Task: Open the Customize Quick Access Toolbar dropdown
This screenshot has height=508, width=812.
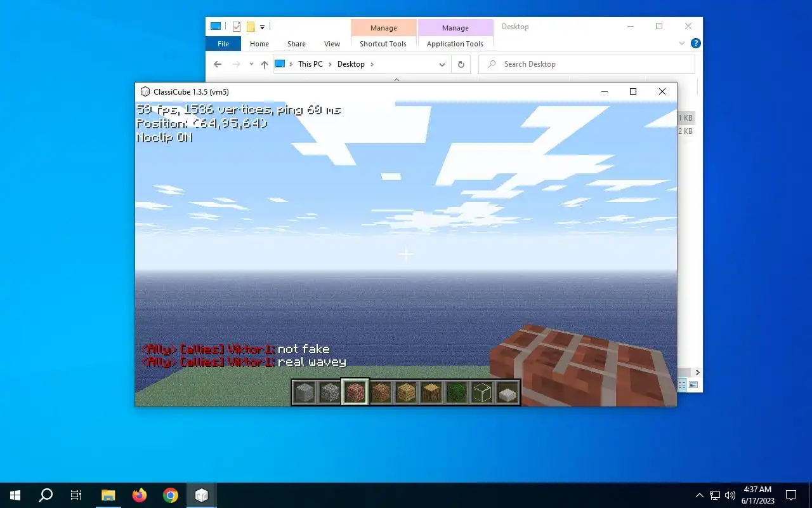Action: 263,27
